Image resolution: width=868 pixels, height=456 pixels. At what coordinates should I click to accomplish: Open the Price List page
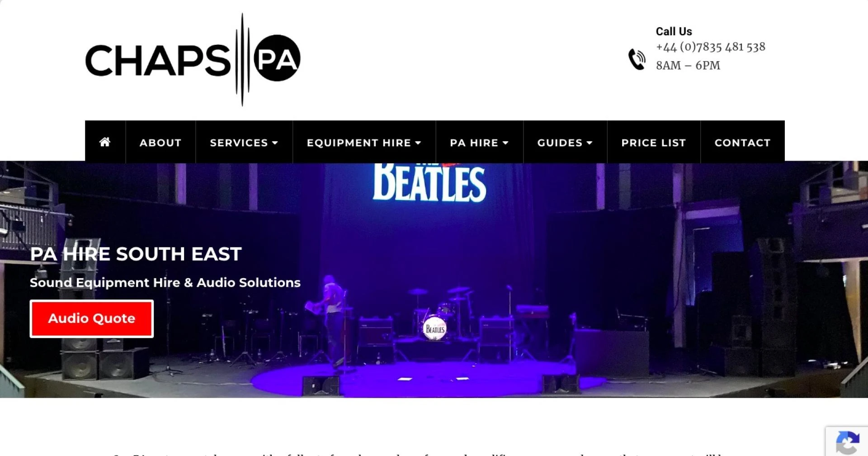tap(654, 142)
